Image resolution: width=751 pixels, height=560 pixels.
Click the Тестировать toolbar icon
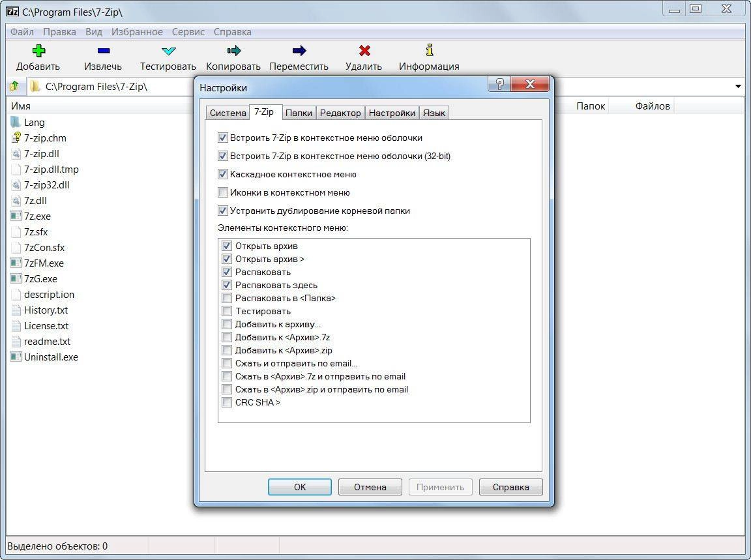(x=169, y=51)
